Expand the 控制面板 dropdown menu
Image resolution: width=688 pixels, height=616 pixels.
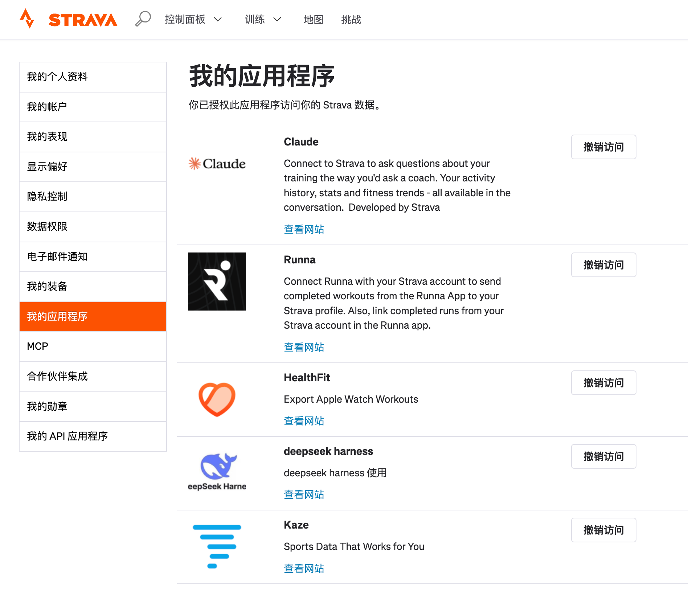click(x=193, y=19)
